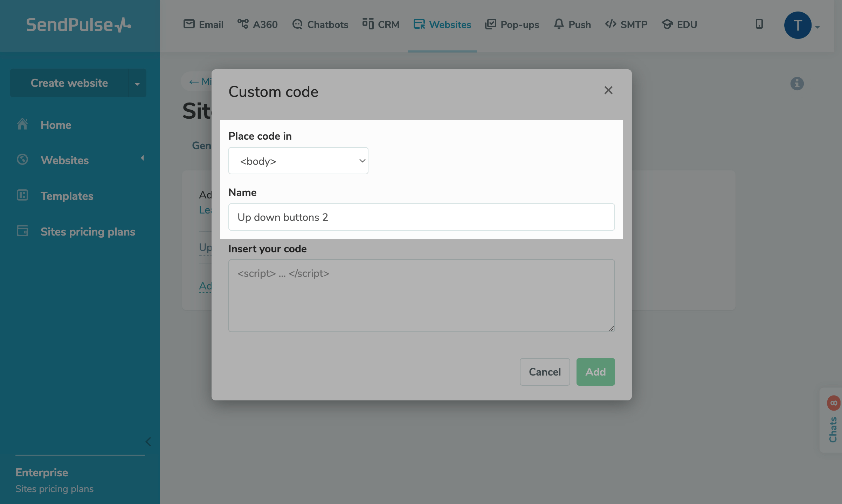Open the Chatbots section

(297, 24)
